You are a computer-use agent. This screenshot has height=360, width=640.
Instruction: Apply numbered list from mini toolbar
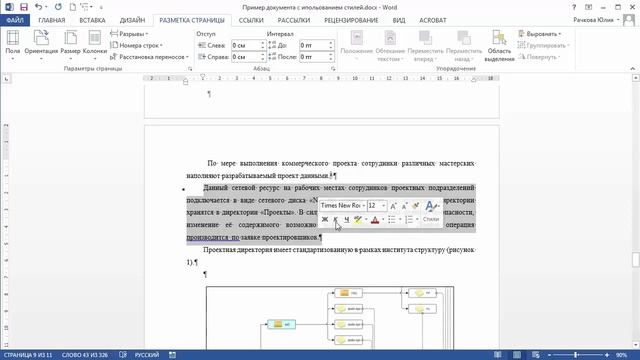pos(409,220)
